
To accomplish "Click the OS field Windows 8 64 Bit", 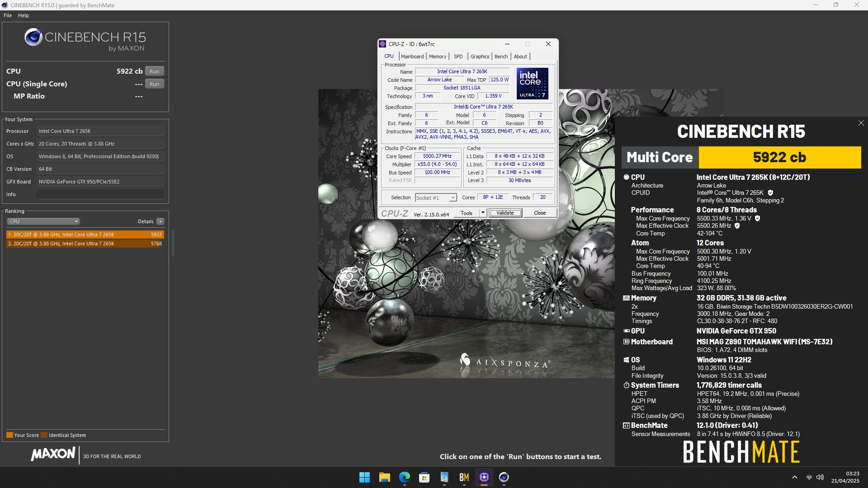I will tap(100, 156).
